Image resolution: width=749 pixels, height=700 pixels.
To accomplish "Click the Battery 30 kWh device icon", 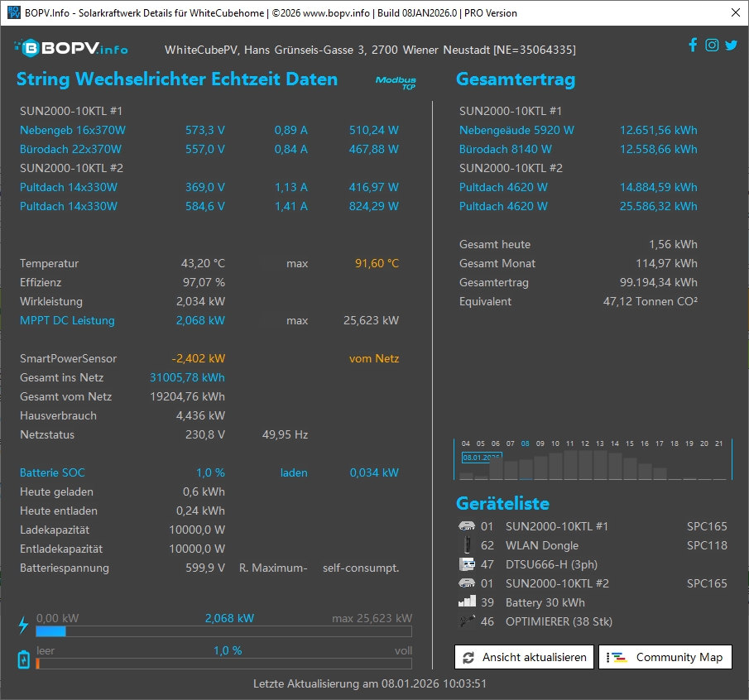I will pyautogui.click(x=466, y=602).
